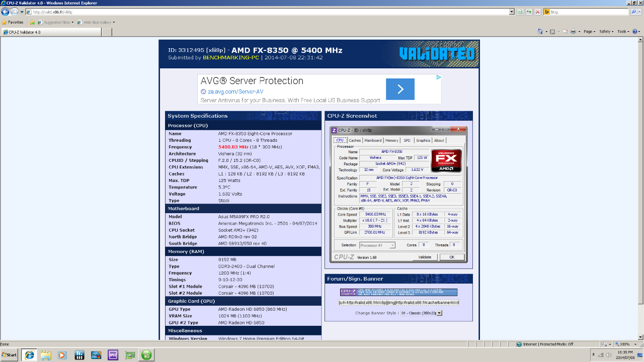Select the CPU-Z Validator 4.0 tab
This screenshot has width=644, height=362.
pos(51,32)
